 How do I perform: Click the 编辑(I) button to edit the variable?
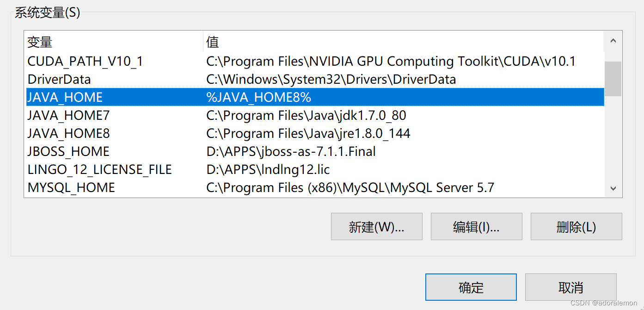[x=476, y=226]
